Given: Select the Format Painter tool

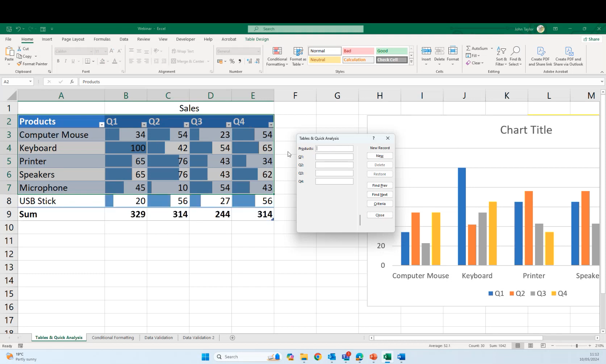Looking at the screenshot, I should click(32, 64).
